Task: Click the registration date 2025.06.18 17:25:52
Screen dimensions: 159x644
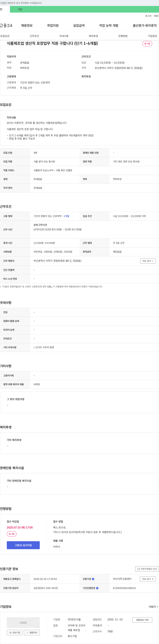Action: point(45,579)
